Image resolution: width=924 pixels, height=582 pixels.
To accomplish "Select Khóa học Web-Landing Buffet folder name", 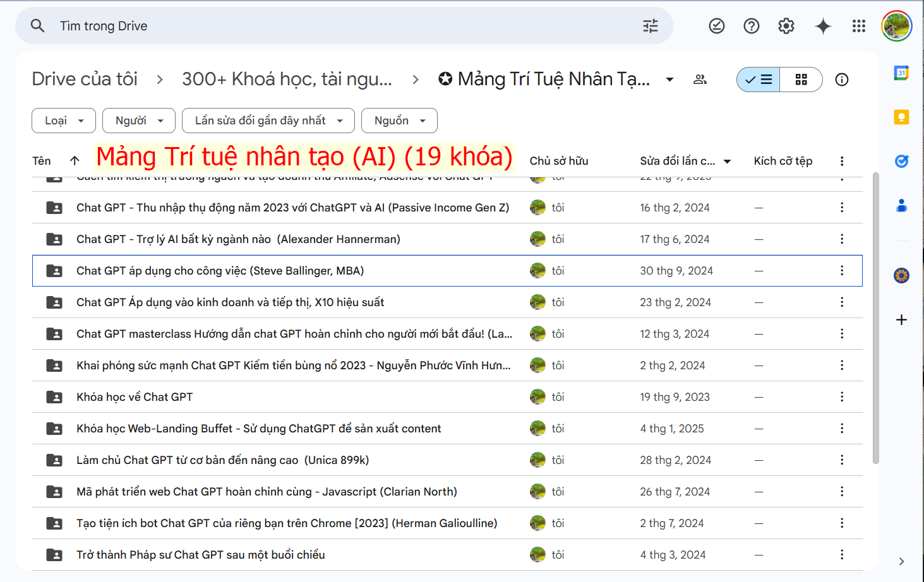I will [x=258, y=429].
